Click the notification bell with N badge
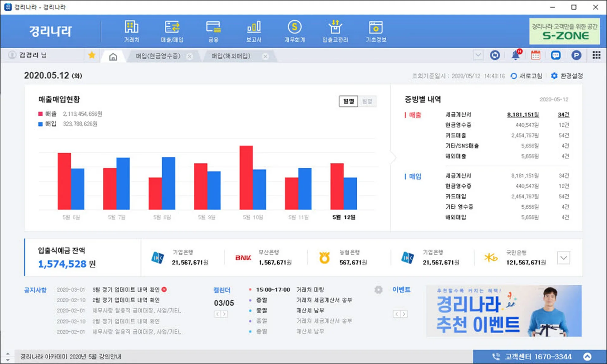607x364 pixels. [x=516, y=55]
